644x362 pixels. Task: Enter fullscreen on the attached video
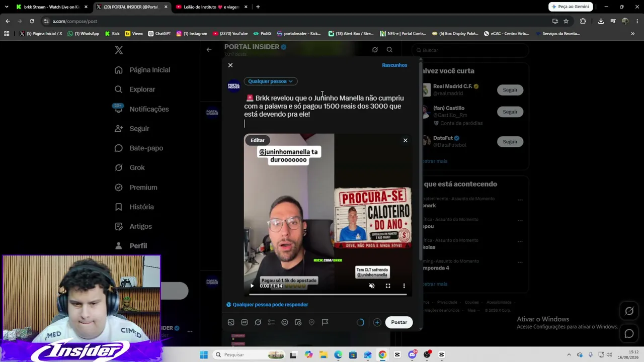pos(388,286)
